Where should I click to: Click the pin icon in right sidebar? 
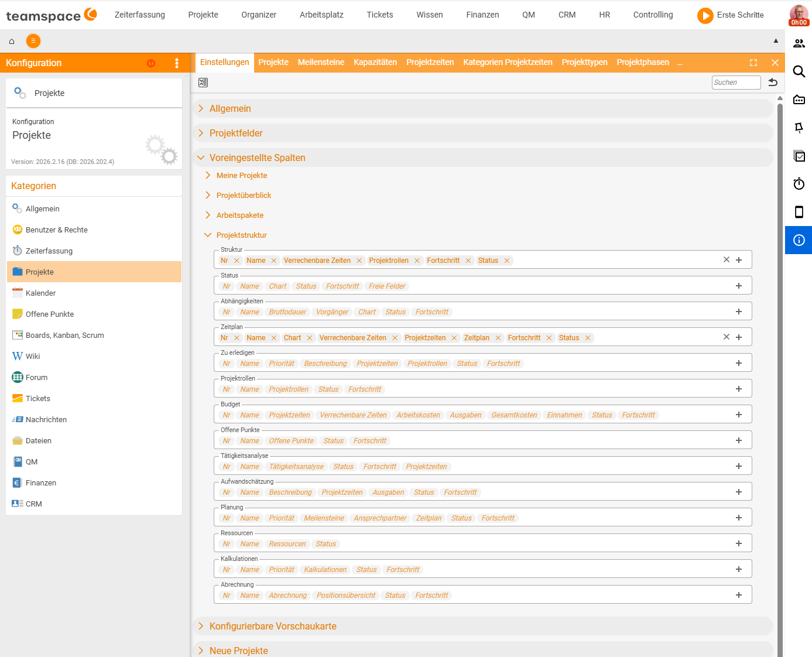point(799,128)
